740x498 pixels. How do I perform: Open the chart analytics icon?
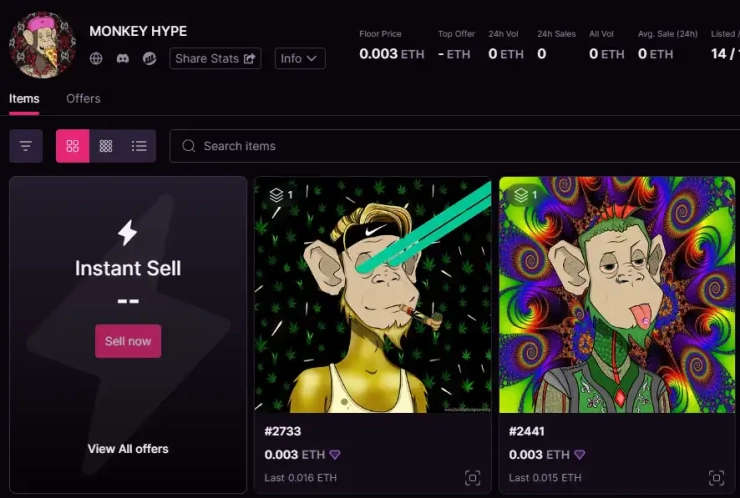pos(149,59)
